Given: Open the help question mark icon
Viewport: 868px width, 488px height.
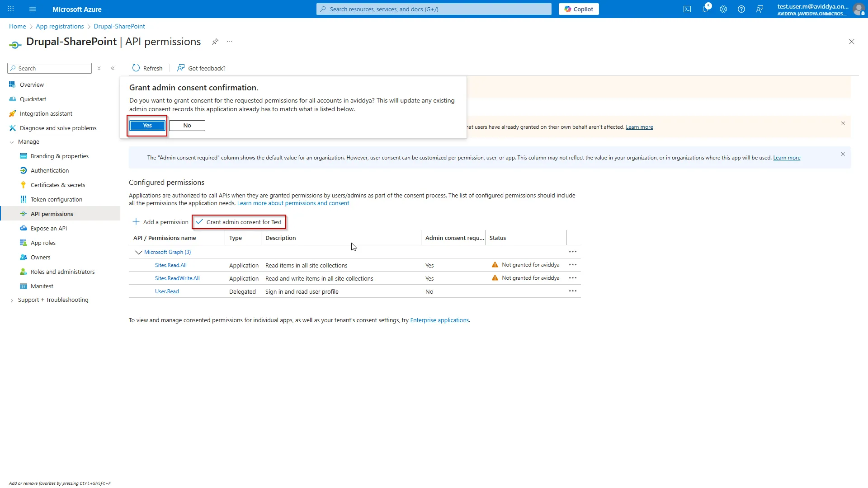Looking at the screenshot, I should point(741,9).
